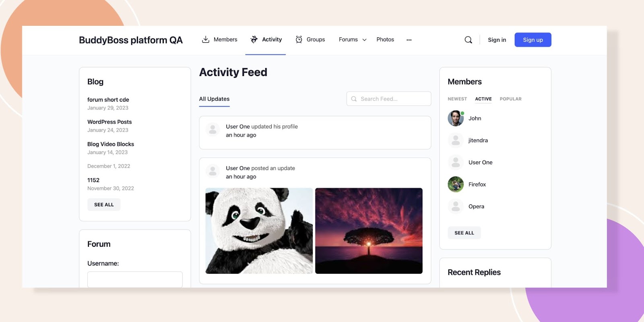This screenshot has height=322, width=644.
Task: Open blog post 'Blog Video Blocks'
Action: [111, 144]
